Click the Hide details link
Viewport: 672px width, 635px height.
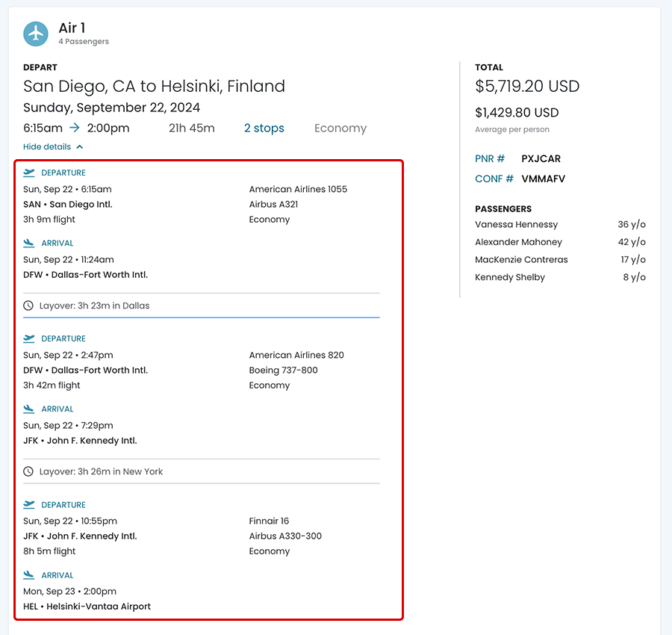click(47, 147)
